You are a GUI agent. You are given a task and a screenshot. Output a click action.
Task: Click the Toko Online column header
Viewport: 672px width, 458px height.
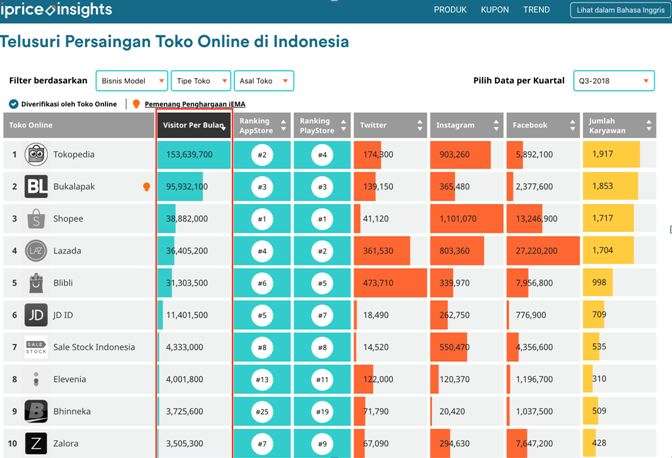tap(79, 125)
